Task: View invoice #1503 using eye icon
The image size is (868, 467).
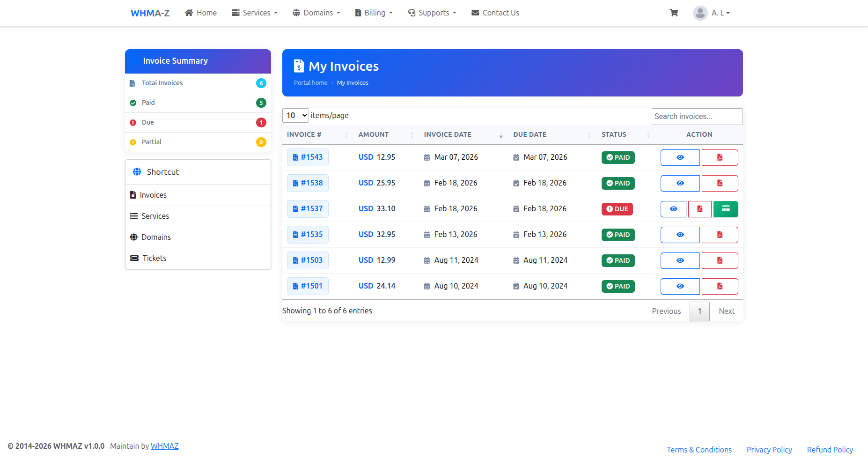Action: click(x=680, y=260)
